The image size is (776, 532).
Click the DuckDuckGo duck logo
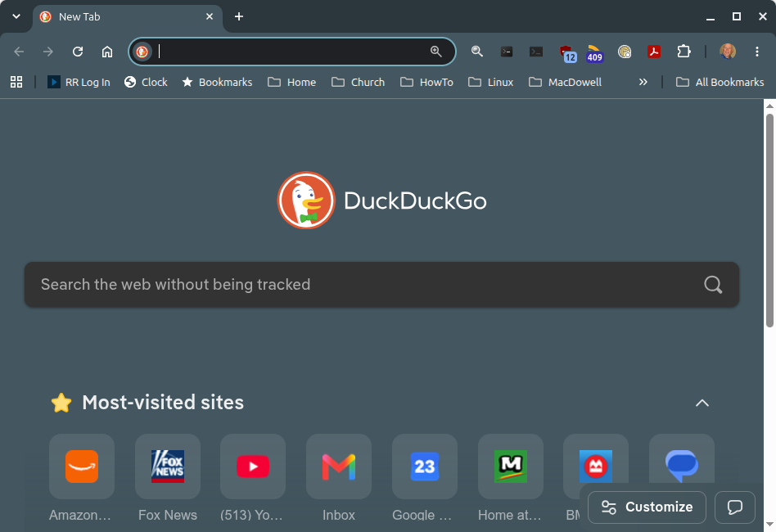coord(306,201)
